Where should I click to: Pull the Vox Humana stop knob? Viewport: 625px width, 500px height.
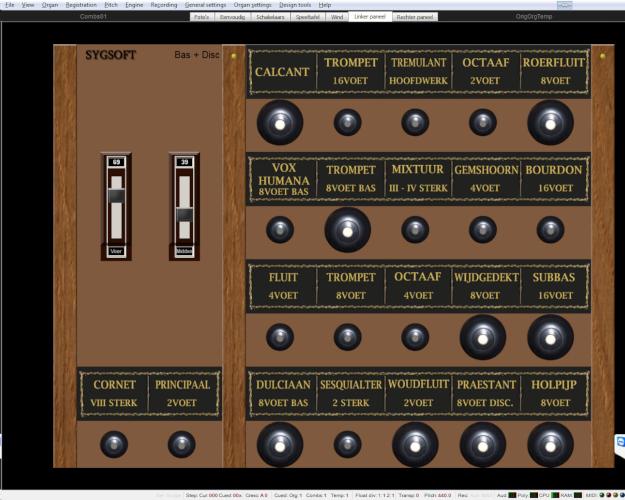279,229
